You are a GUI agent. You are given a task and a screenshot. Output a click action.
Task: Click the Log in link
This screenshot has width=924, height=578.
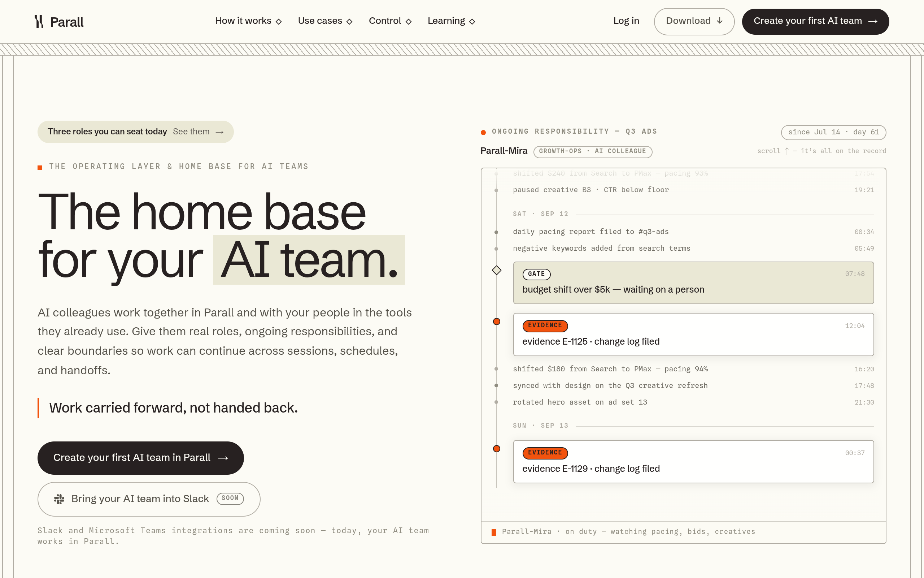(x=626, y=21)
